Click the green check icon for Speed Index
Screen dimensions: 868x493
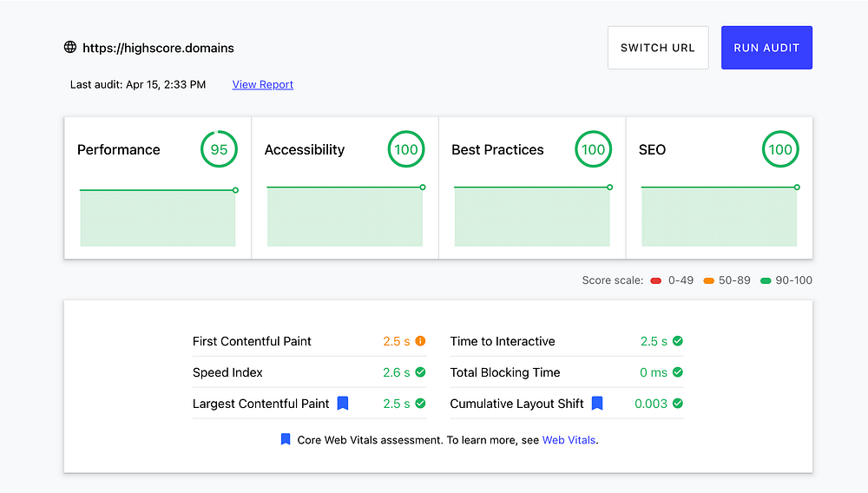click(x=420, y=372)
